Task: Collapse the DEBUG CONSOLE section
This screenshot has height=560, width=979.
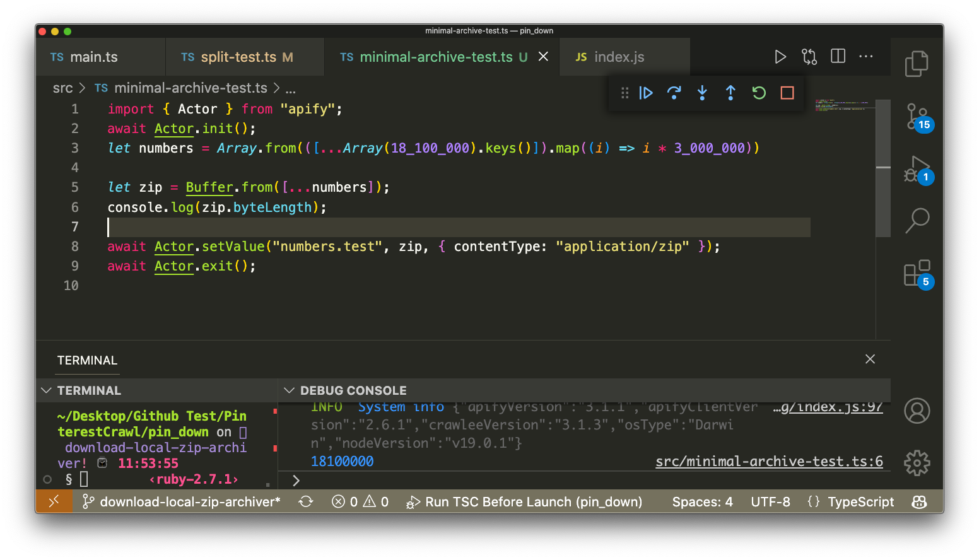Action: tap(584, 390)
